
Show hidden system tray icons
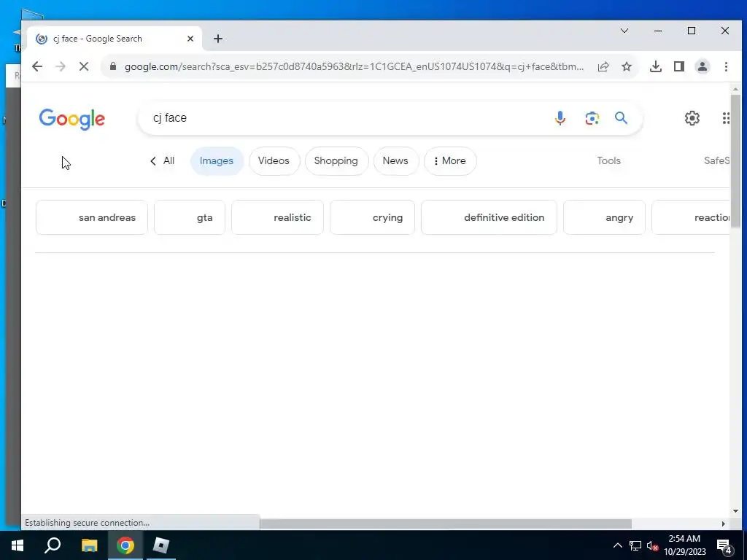tap(617, 545)
